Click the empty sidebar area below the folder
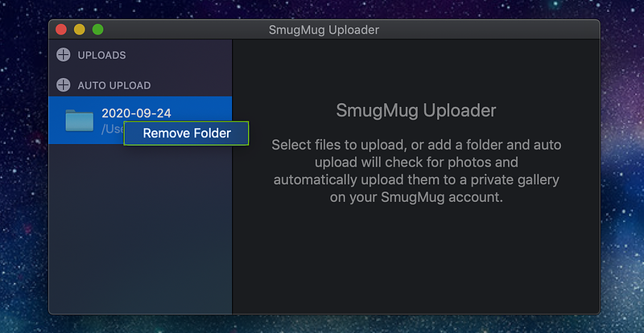Image resolution: width=644 pixels, height=333 pixels. coord(140,228)
